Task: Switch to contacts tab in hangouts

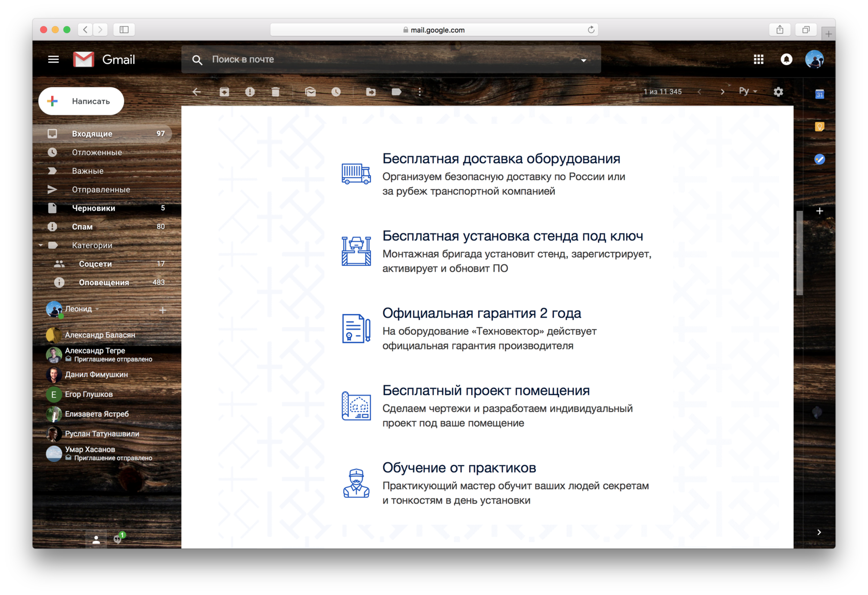Action: pos(96,540)
